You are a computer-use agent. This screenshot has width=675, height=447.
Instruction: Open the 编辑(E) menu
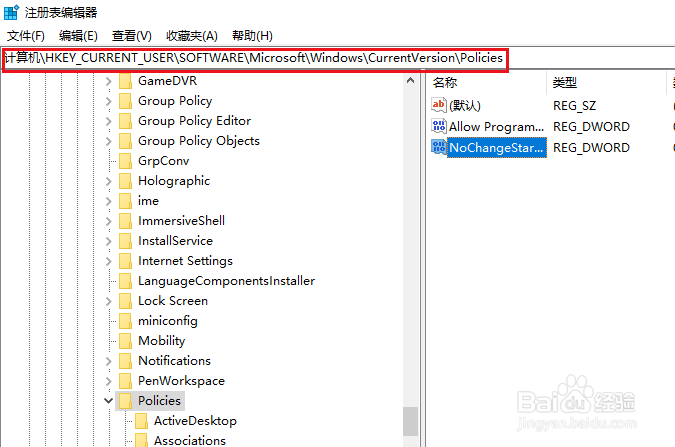tap(78, 36)
